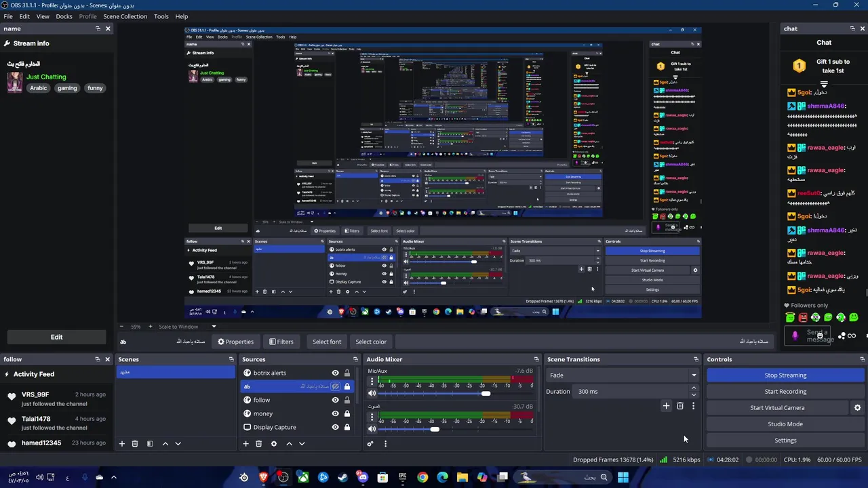Open the Help menu
Image resolution: width=868 pixels, height=488 pixels.
pos(182,16)
